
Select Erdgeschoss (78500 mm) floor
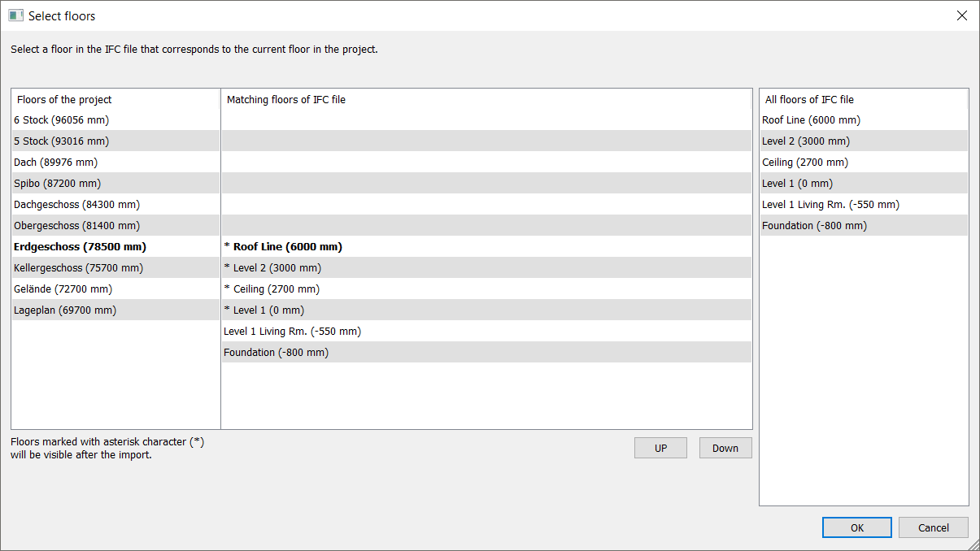pyautogui.click(x=115, y=246)
